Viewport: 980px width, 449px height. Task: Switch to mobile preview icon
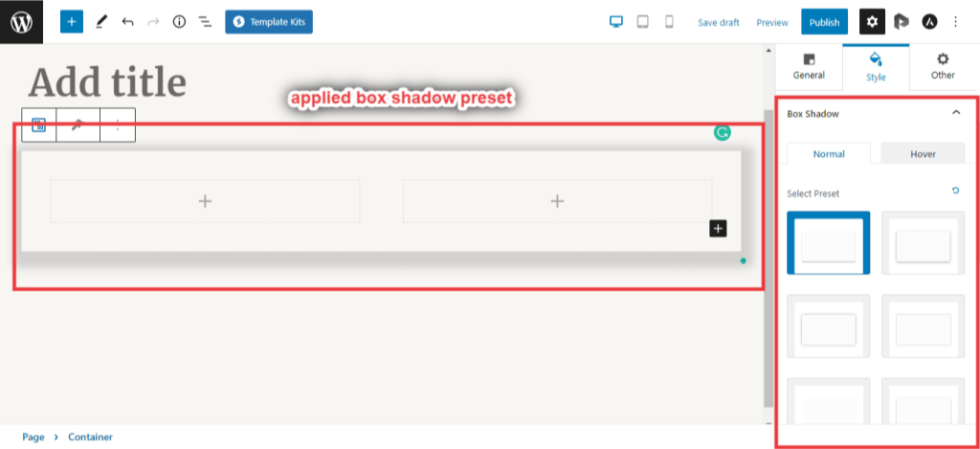[x=669, y=21]
